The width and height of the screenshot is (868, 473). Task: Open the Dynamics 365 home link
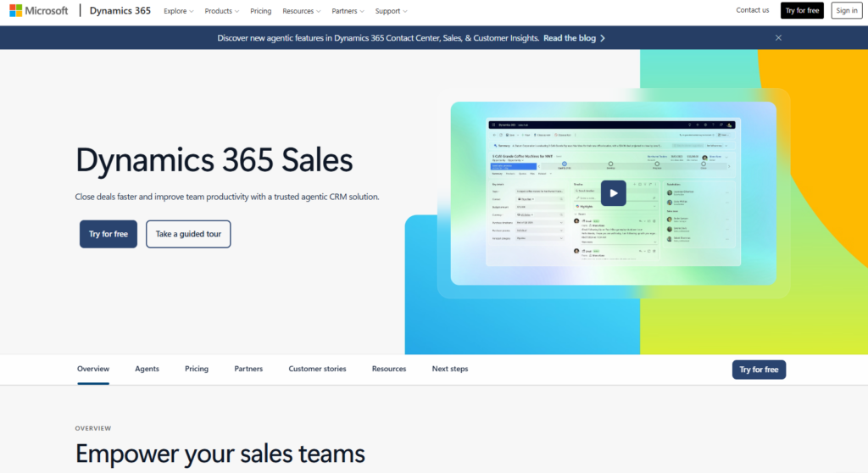tap(120, 10)
